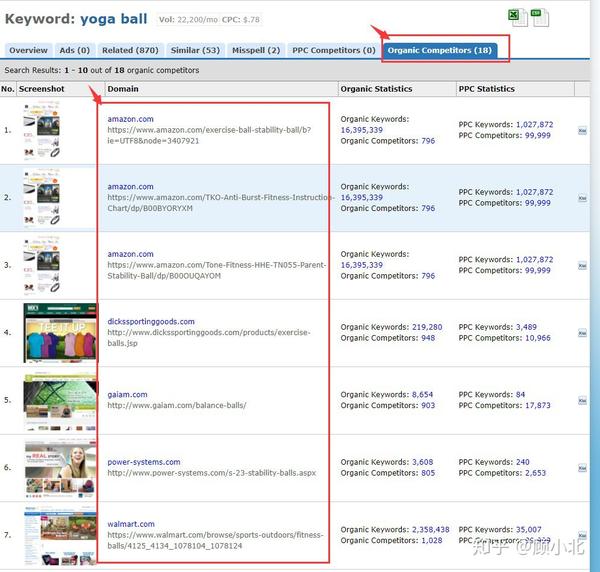The height and width of the screenshot is (572, 600).
Task: Open the power-systems.com screenshot thumbnail
Action: (60, 469)
